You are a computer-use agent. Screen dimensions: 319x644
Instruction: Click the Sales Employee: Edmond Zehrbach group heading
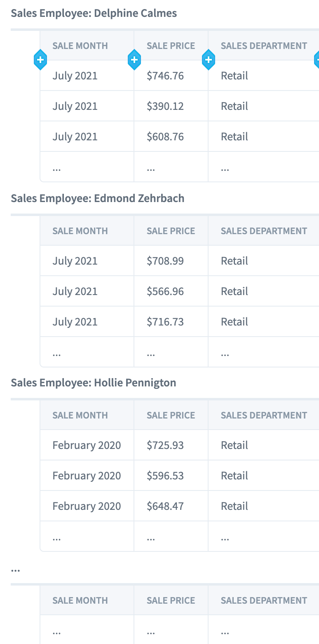coord(98,198)
